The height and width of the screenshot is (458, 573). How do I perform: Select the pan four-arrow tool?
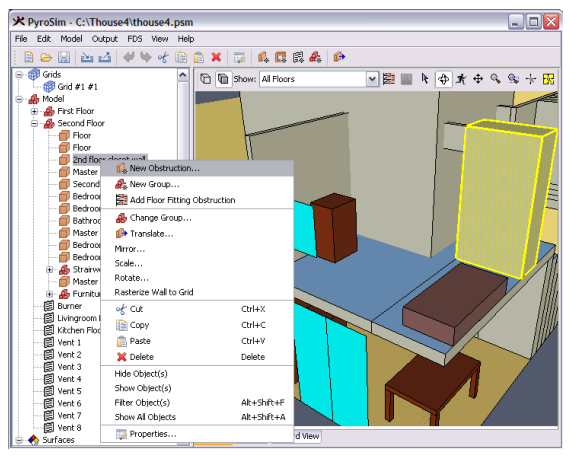pyautogui.click(x=478, y=79)
